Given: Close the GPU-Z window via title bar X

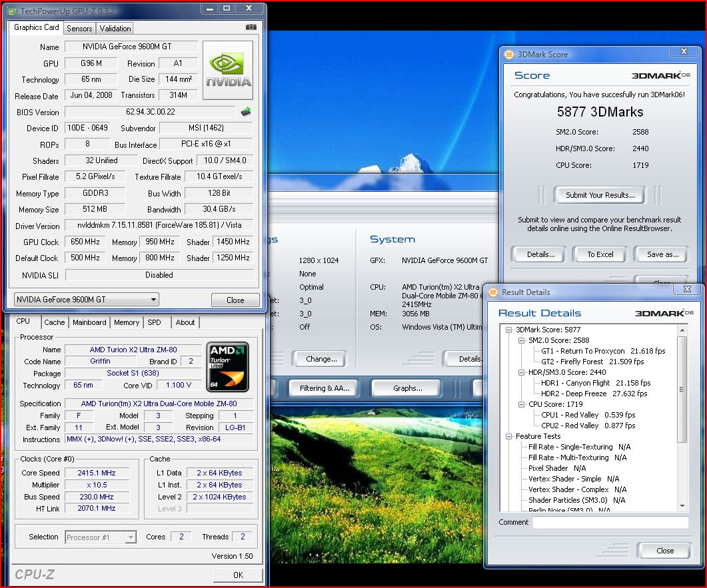Looking at the screenshot, I should (x=249, y=8).
